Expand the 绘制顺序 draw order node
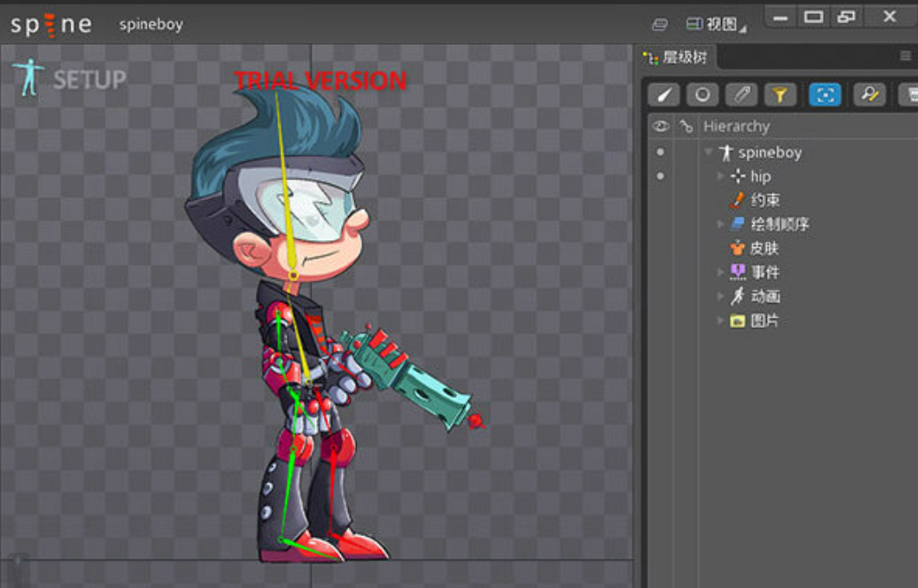Screen dimensions: 918x588 721,224
